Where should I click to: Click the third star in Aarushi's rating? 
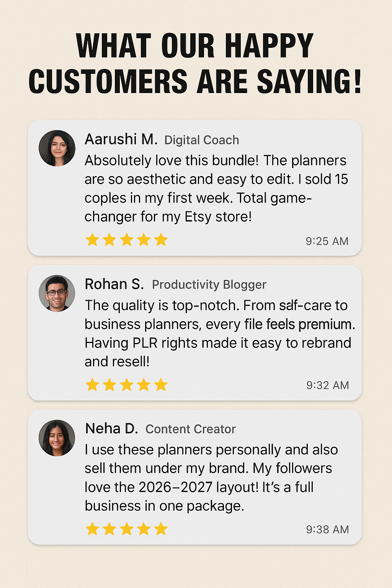[x=127, y=240]
